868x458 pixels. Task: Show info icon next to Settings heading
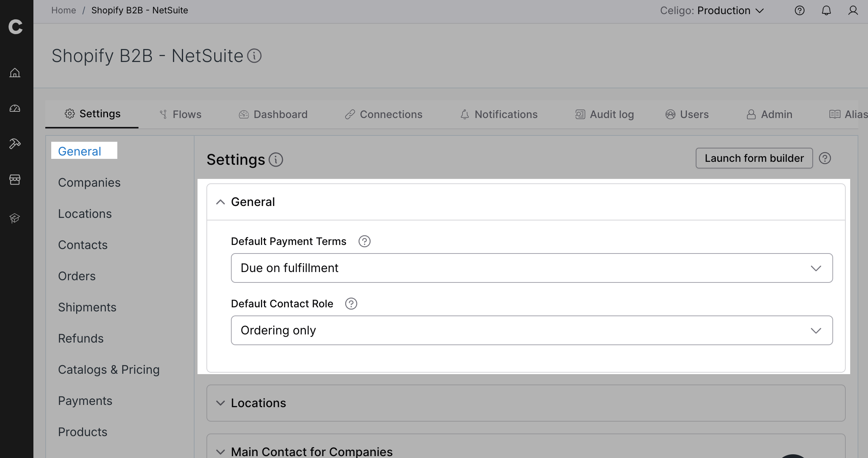[276, 160]
